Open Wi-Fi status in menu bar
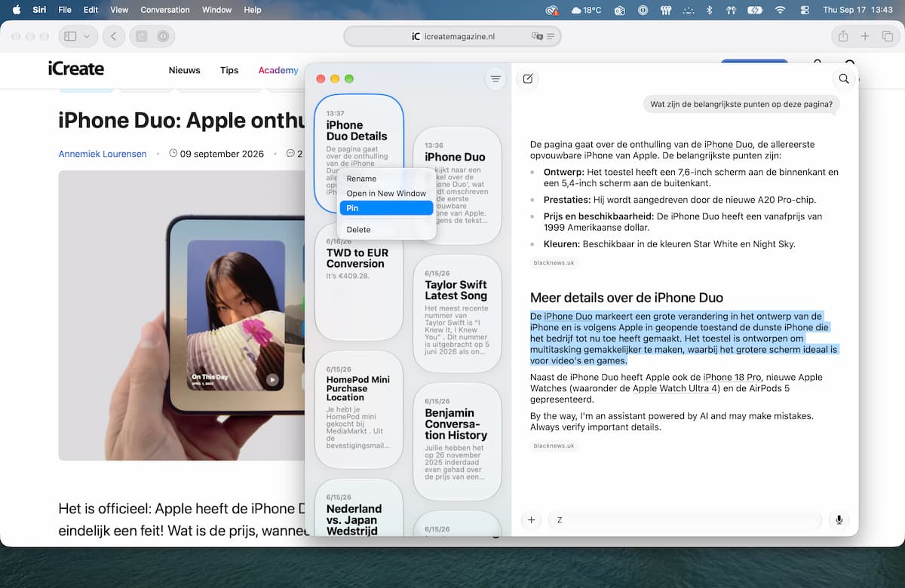The width and height of the screenshot is (905, 588). coord(780,10)
